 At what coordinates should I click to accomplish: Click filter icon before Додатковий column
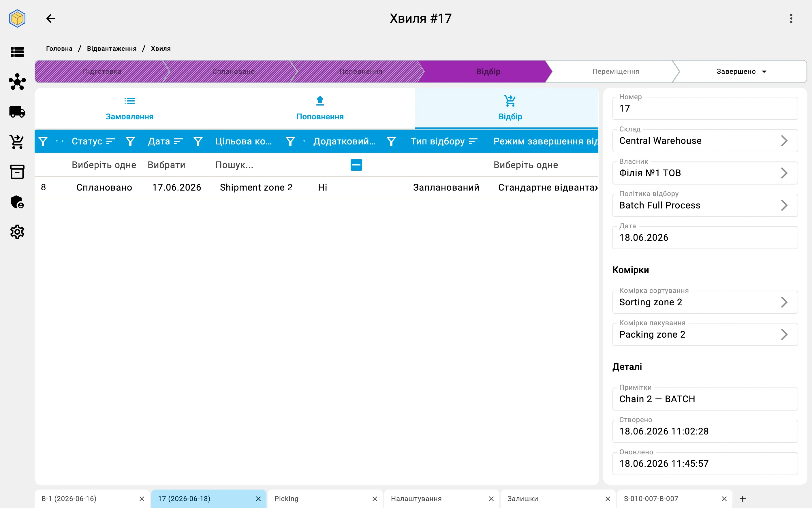point(290,141)
